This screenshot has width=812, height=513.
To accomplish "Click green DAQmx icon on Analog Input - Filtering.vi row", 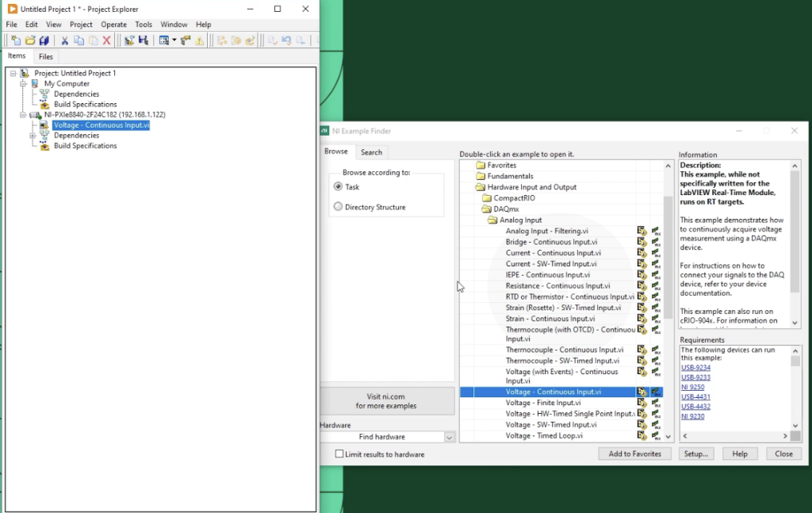I will click(x=656, y=231).
